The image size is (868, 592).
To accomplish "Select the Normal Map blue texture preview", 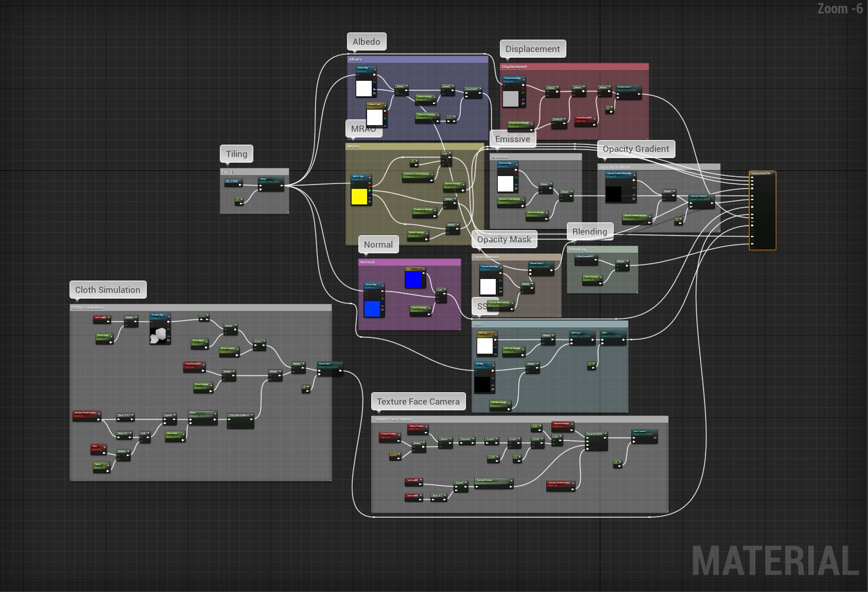I will (x=372, y=309).
